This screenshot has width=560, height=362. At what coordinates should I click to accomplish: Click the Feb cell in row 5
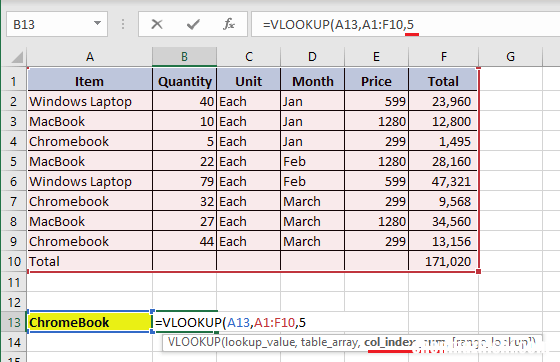click(x=312, y=161)
